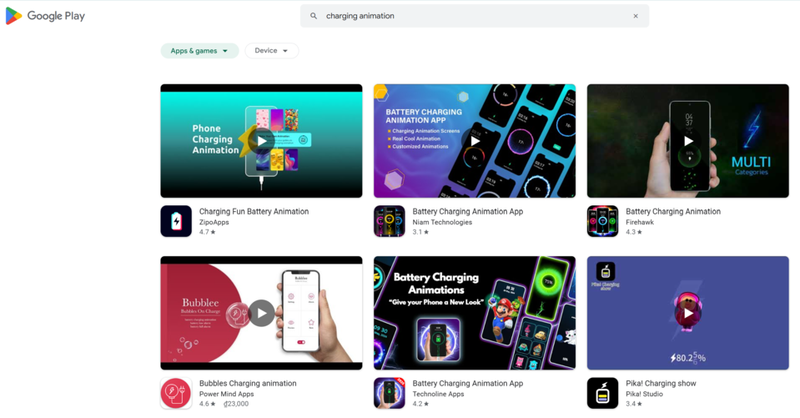Open Battery Charging Animation App by Niam Technologies
Screen dimensions: 800x418
tap(467, 211)
